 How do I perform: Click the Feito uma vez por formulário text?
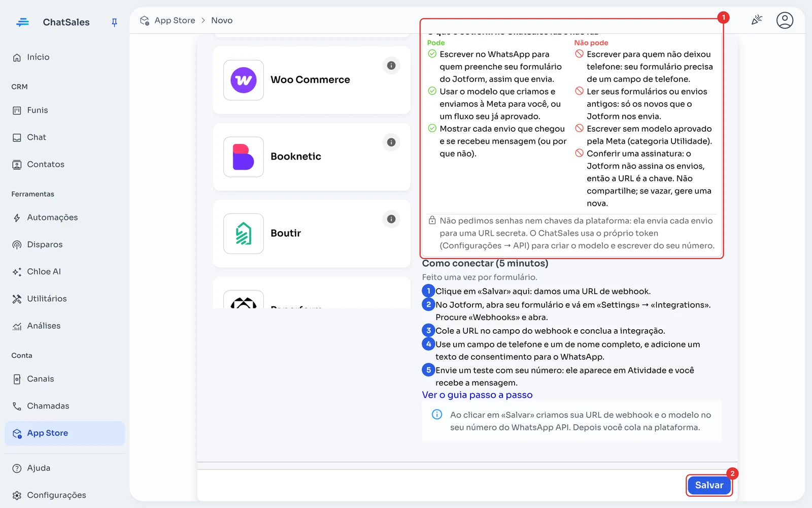480,277
